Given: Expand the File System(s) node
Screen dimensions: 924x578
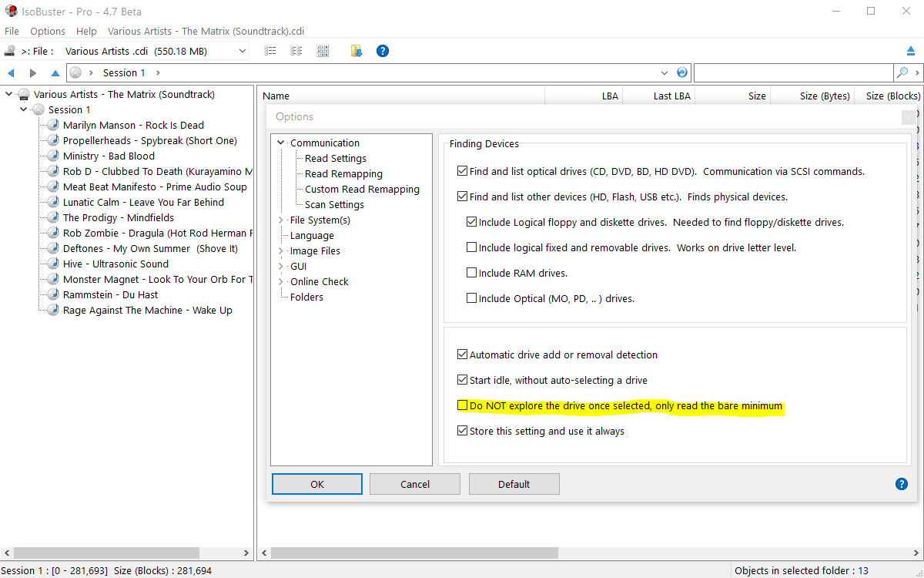Looking at the screenshot, I should [x=281, y=220].
